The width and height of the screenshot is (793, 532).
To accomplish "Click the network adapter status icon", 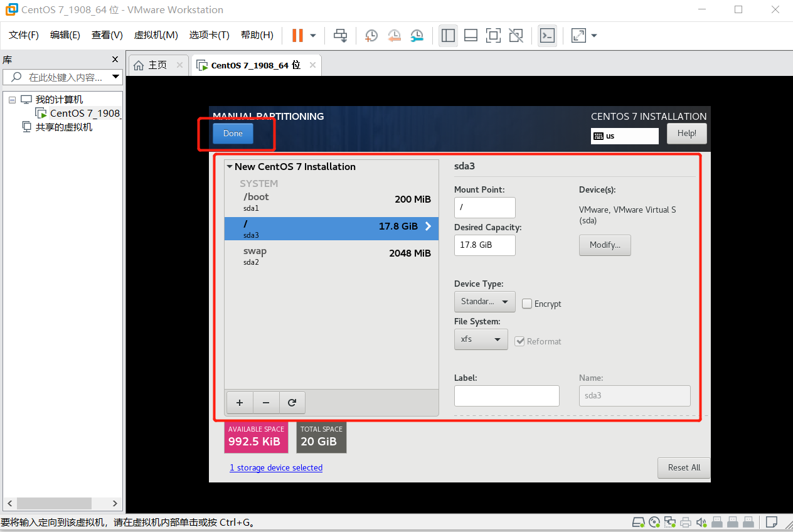I will point(670,522).
